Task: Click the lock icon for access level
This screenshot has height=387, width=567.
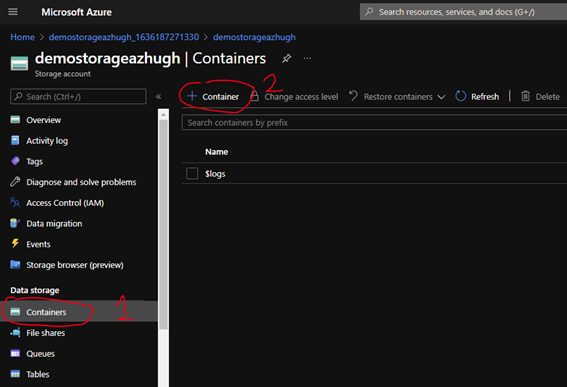Action: (255, 96)
